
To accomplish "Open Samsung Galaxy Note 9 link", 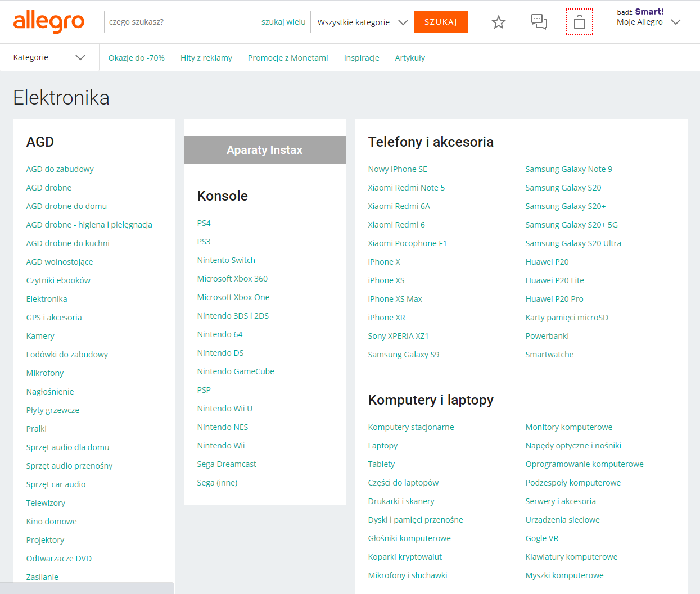I will (569, 169).
